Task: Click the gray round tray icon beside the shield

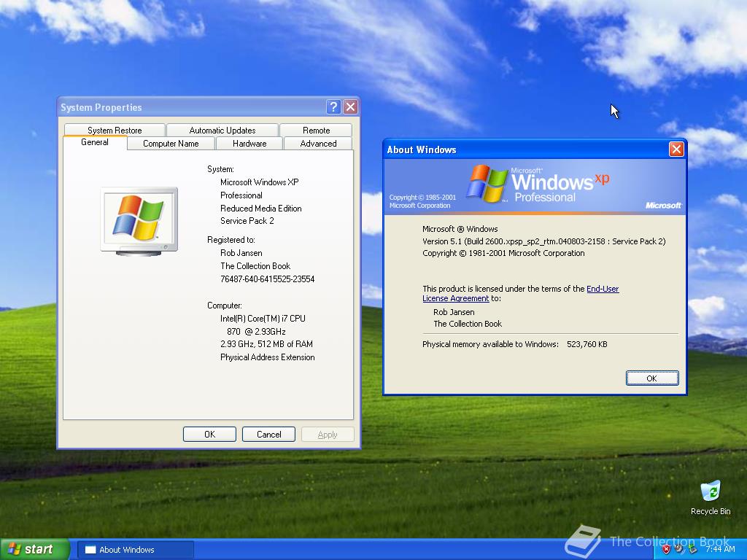Action: click(679, 549)
